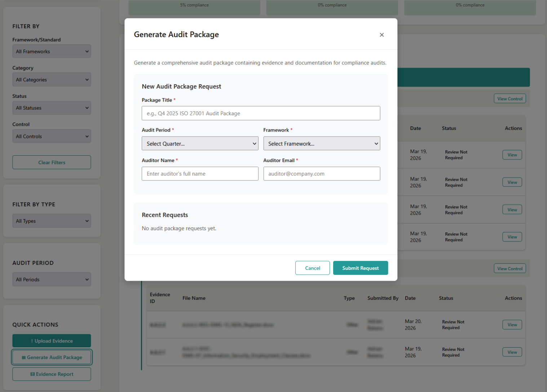Screen dimensions: 547x392
Task: Focus the Auditor Name field
Action: 200,174
